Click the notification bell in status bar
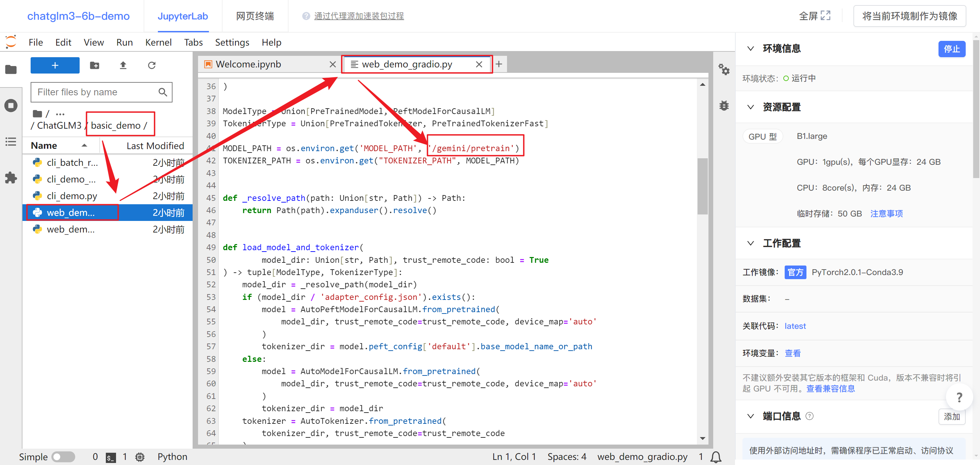Screen dimensions: 980x465 pyautogui.click(x=716, y=456)
